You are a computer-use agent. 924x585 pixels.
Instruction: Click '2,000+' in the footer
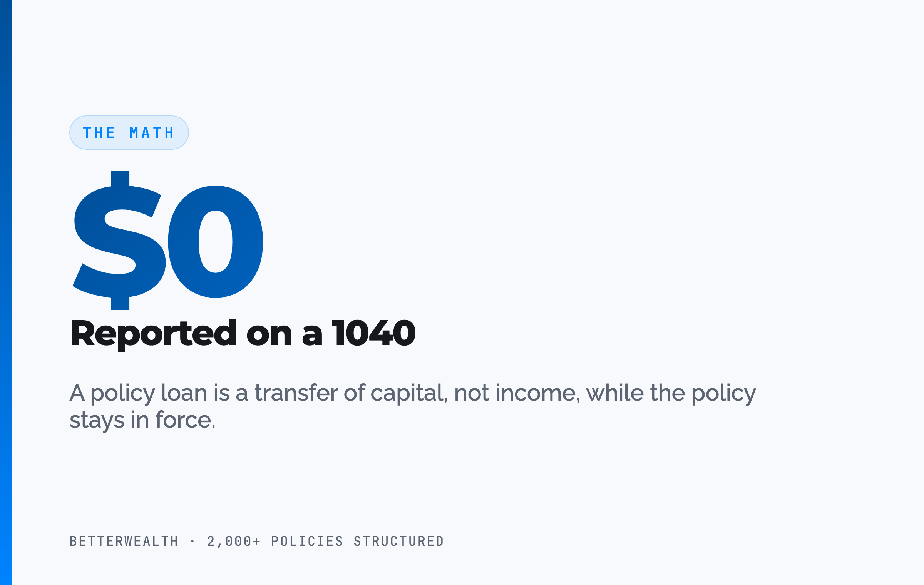tap(234, 541)
